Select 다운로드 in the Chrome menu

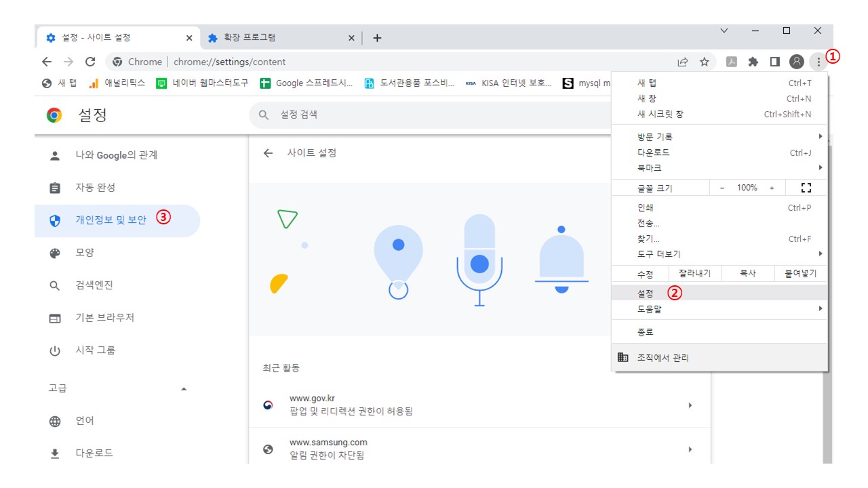(719, 152)
